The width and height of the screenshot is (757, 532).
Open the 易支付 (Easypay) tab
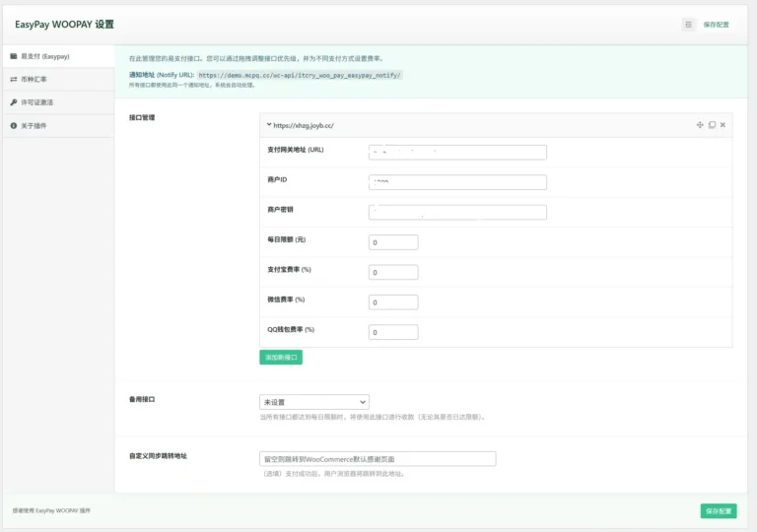point(46,56)
